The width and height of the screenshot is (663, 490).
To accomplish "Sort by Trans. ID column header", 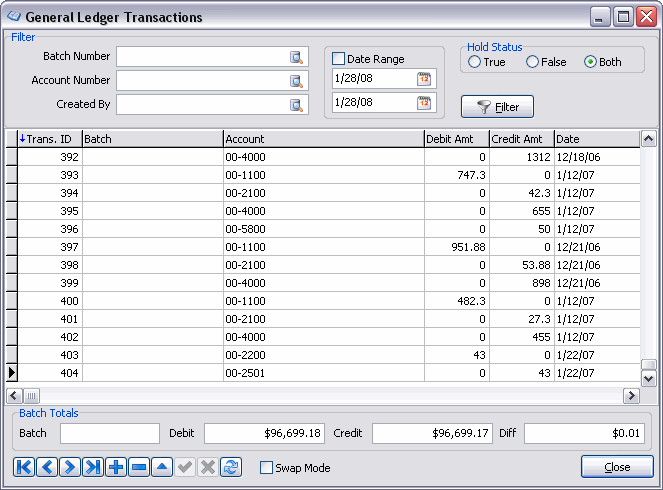I will [49, 139].
